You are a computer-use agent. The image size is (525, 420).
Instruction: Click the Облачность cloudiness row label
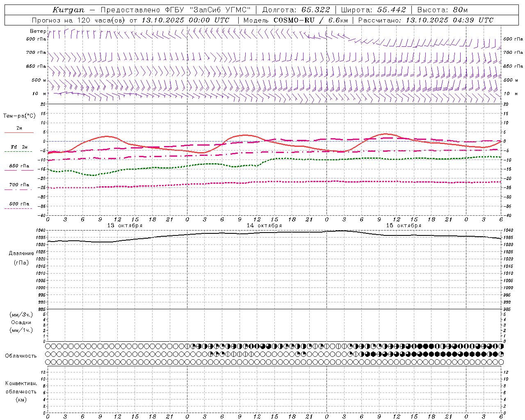tap(21, 356)
